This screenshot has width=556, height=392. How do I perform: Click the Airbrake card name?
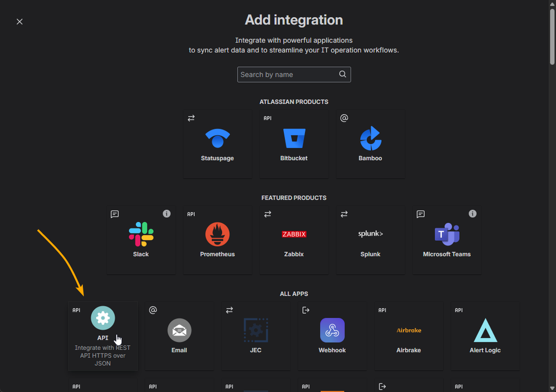coord(409,350)
